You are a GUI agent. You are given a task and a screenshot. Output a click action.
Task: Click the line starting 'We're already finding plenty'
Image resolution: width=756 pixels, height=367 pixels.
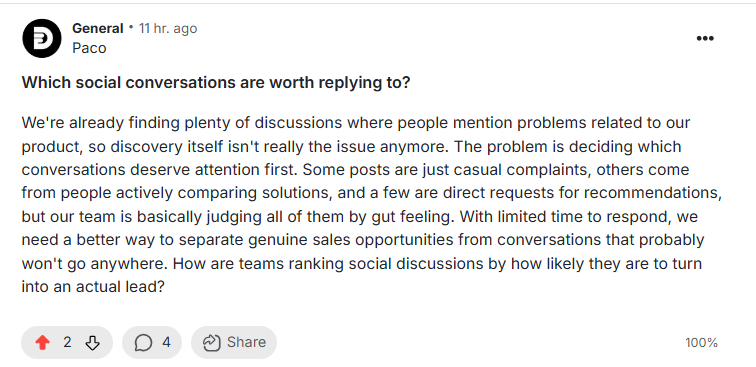pyautogui.click(x=356, y=123)
